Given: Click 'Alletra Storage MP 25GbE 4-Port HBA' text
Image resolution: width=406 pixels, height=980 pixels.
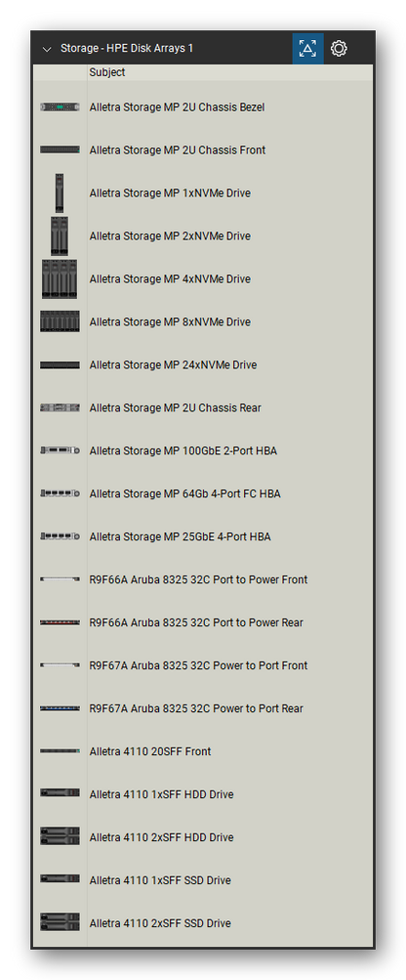Looking at the screenshot, I should pyautogui.click(x=180, y=536).
